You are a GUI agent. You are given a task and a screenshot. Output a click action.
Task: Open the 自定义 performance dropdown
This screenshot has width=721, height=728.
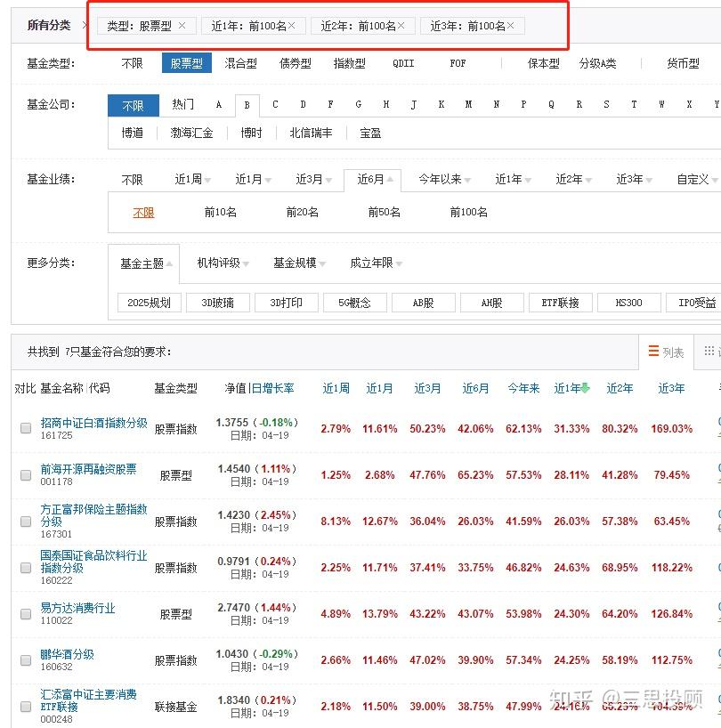coord(697,179)
